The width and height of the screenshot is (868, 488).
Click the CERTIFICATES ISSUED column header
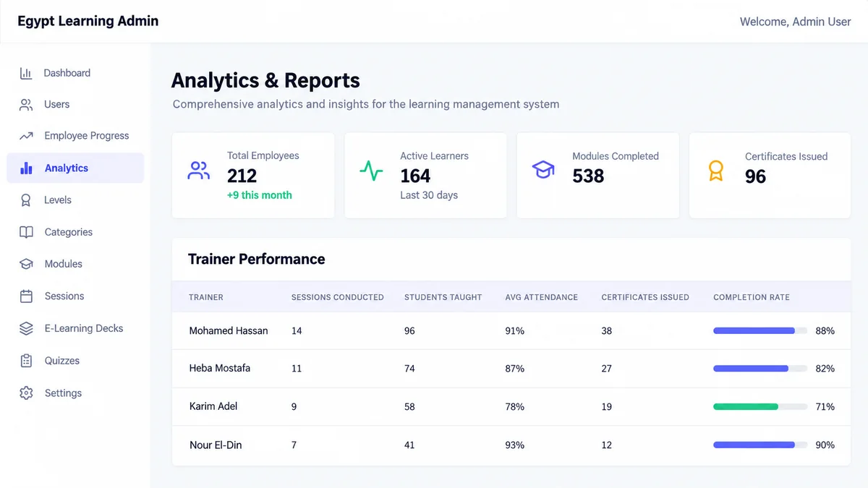click(645, 297)
